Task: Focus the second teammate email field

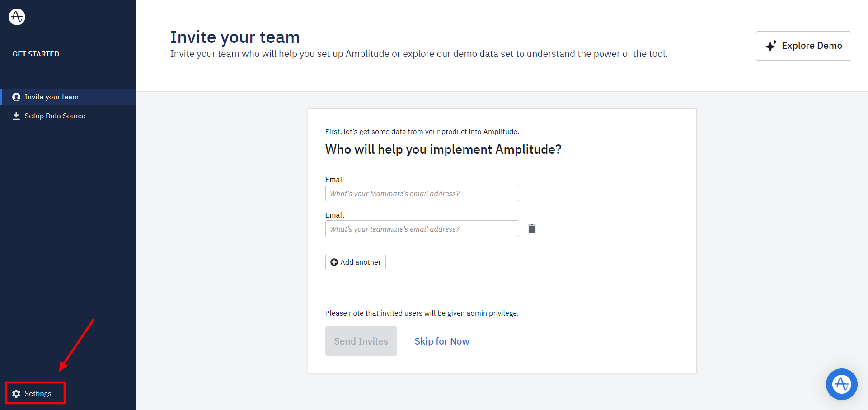Action: coord(422,229)
